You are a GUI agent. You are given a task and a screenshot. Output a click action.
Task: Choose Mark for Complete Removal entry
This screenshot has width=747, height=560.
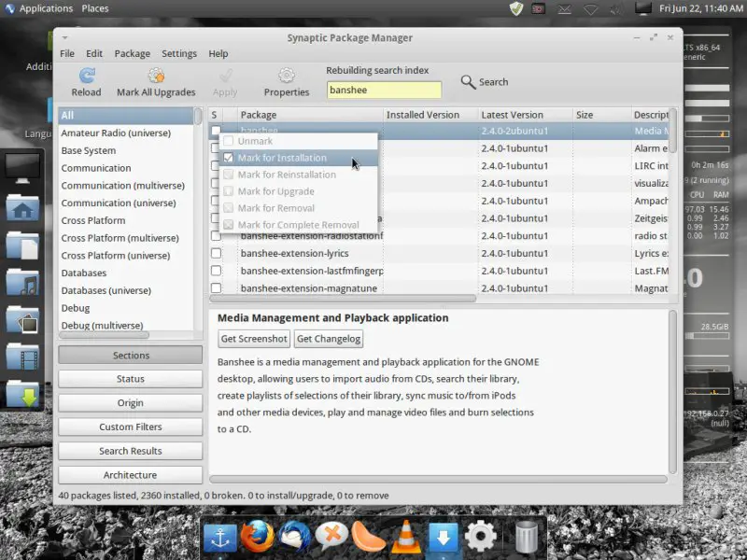pos(298,225)
